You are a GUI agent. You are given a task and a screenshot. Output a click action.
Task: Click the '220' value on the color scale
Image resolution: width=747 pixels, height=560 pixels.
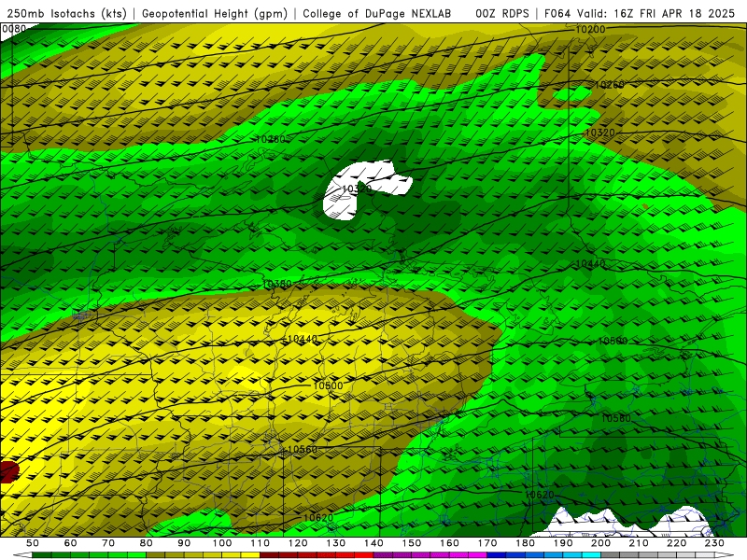[676, 543]
